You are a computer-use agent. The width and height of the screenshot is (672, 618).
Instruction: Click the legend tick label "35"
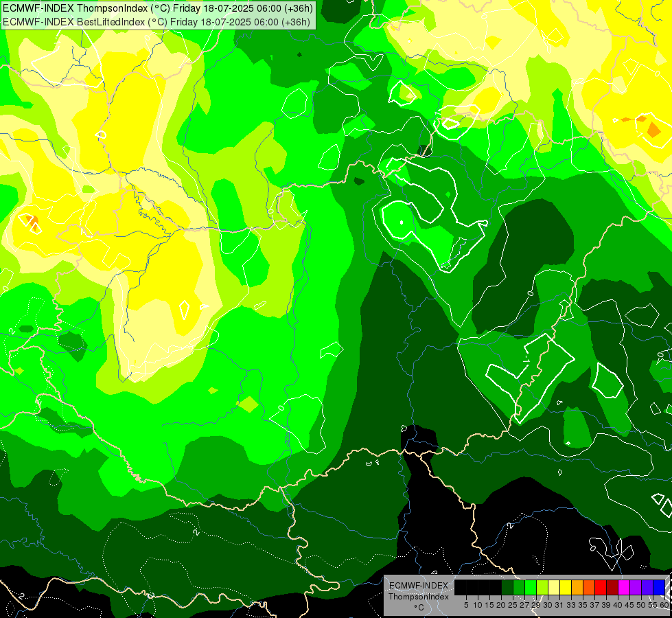pyautogui.click(x=583, y=605)
